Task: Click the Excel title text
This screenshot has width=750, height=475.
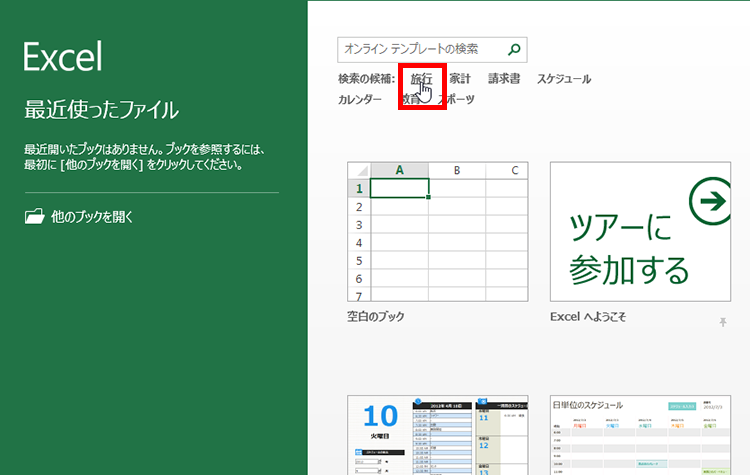Action: 63,56
